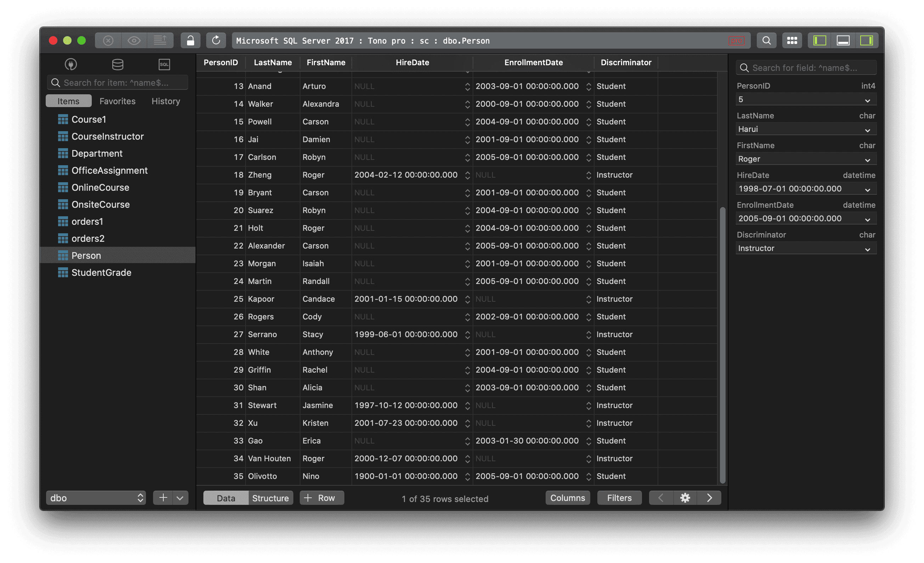Click the eye preview toolbar icon

(x=134, y=40)
